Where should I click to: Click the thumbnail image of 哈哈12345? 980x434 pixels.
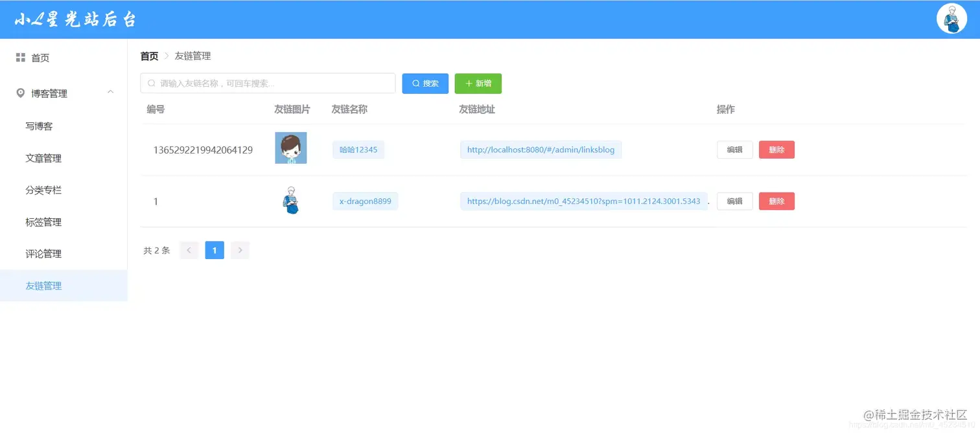pos(291,148)
